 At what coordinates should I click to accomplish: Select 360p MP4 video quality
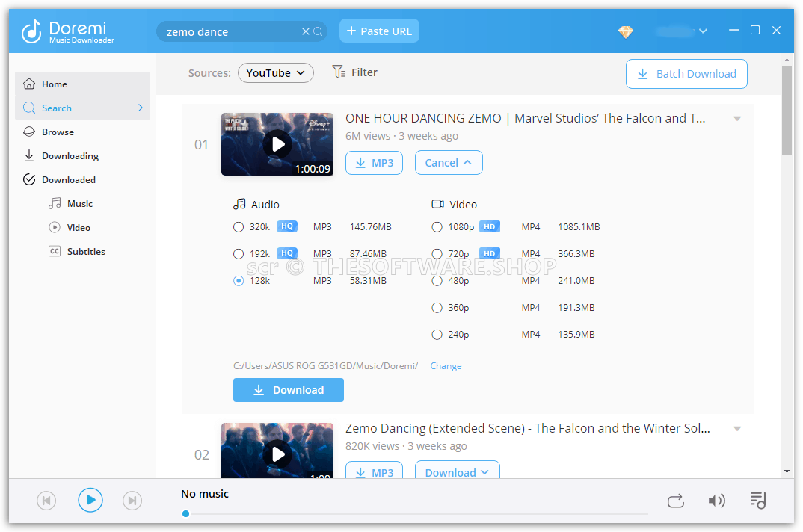tap(437, 308)
